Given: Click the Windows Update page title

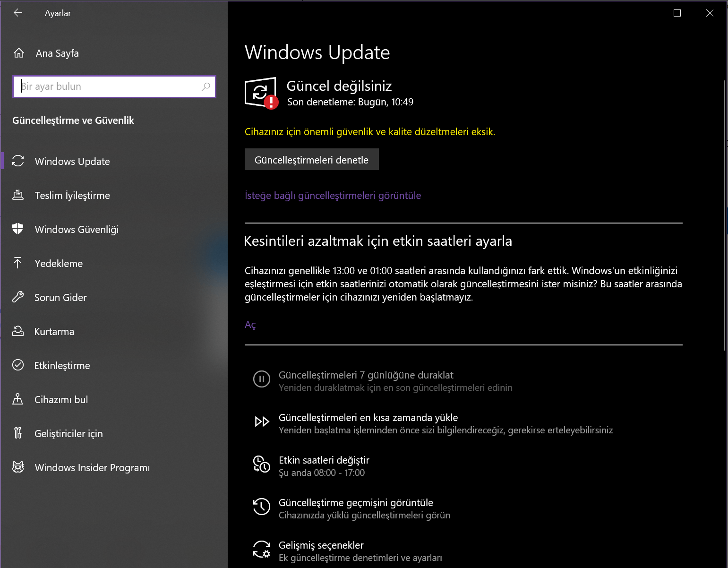Looking at the screenshot, I should coord(317,52).
